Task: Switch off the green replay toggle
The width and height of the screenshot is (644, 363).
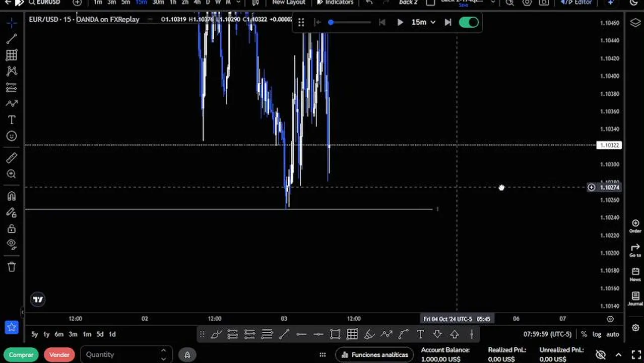Action: pos(469,22)
